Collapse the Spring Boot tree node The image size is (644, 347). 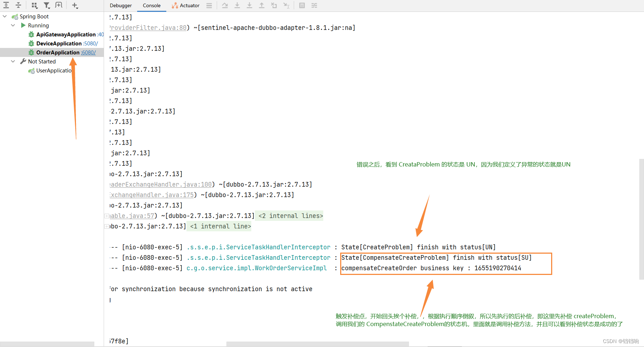click(5, 16)
